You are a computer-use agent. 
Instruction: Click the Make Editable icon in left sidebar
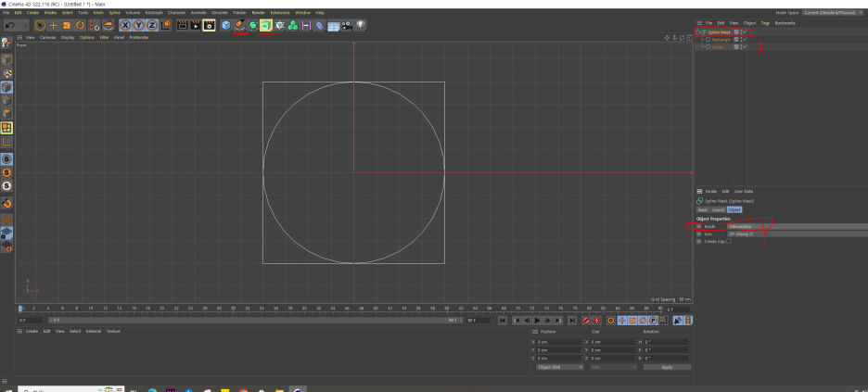coord(6,43)
